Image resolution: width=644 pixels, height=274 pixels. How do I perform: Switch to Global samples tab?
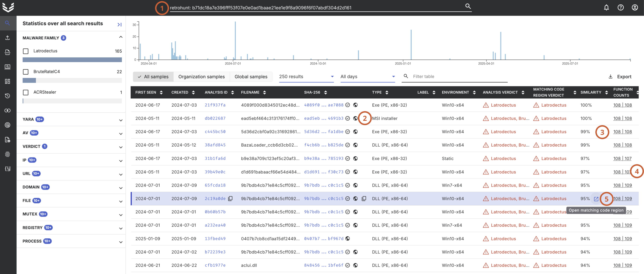point(251,77)
